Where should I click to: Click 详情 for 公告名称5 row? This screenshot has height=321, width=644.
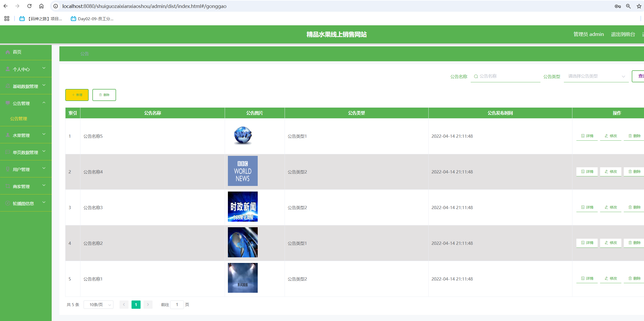[x=587, y=136]
